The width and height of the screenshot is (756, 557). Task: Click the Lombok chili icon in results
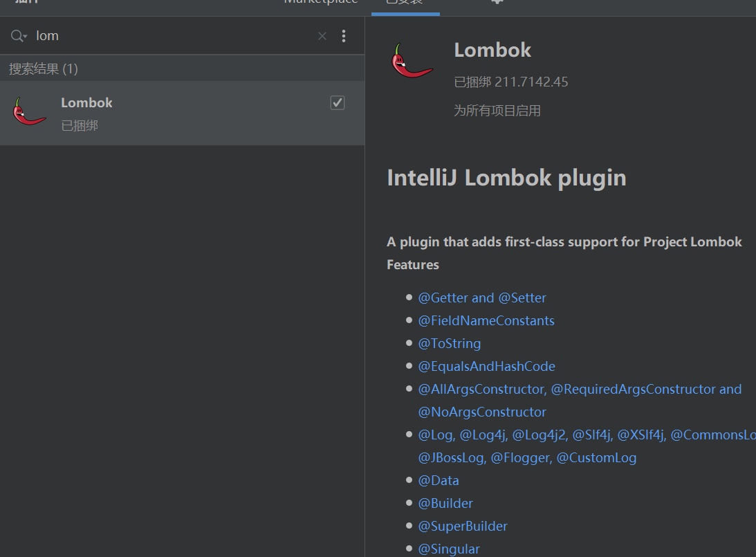coord(29,111)
